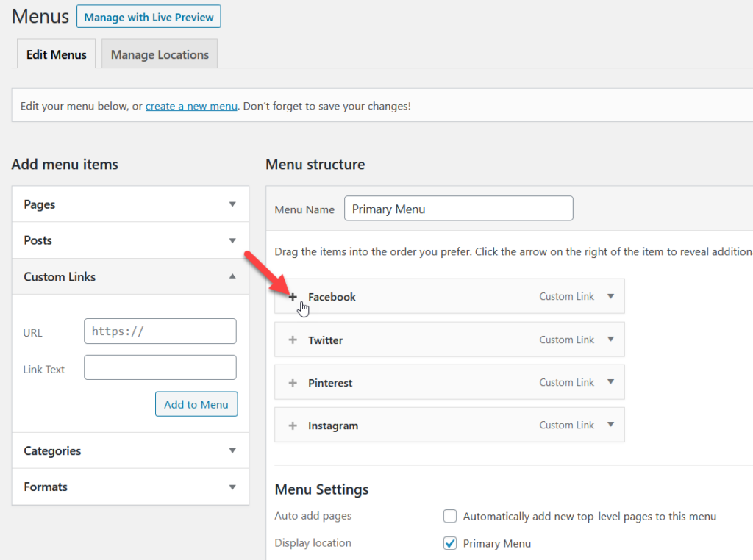This screenshot has width=753, height=560.
Task: Uncheck Primary Menu display location
Action: pos(450,542)
